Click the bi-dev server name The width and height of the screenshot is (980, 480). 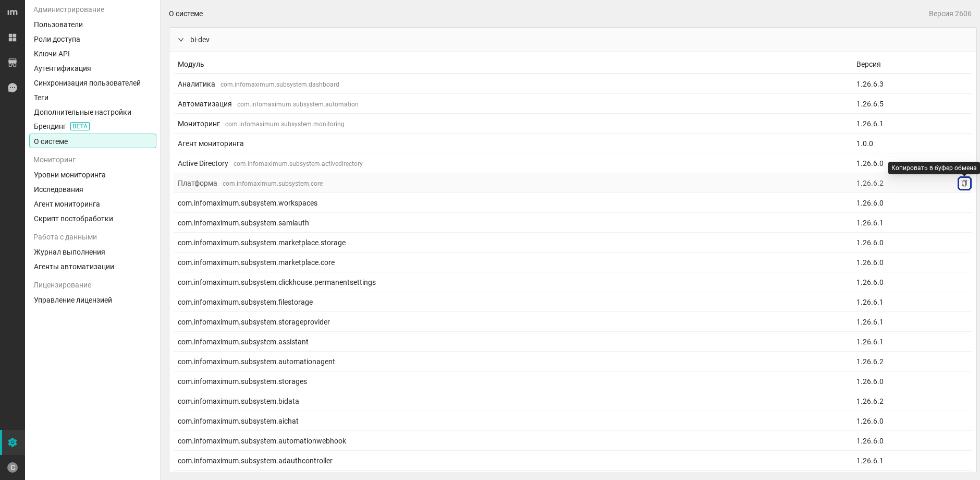[200, 40]
